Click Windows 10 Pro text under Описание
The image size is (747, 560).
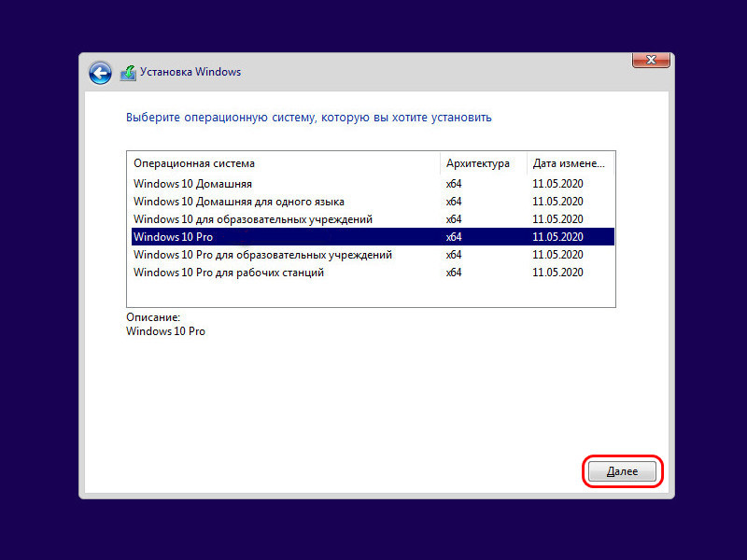(166, 331)
